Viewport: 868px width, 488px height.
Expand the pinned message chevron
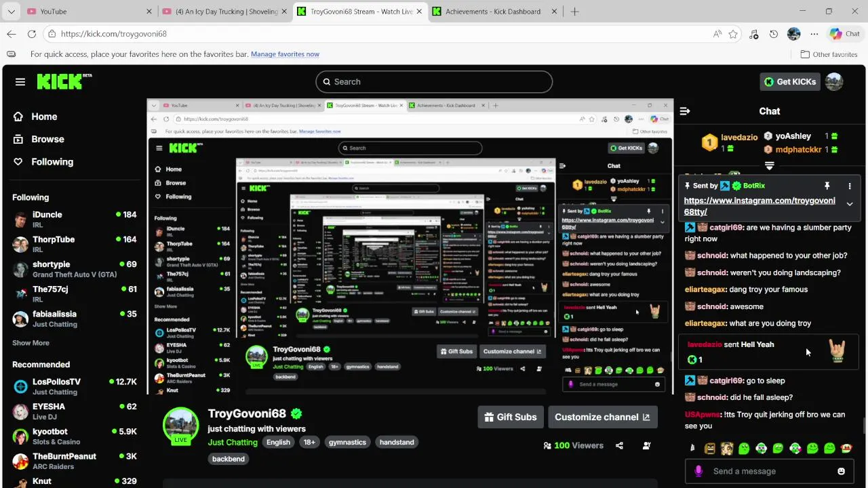(x=850, y=204)
